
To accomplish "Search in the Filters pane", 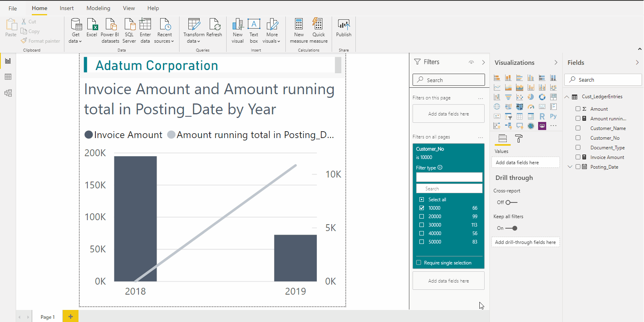I will [449, 80].
